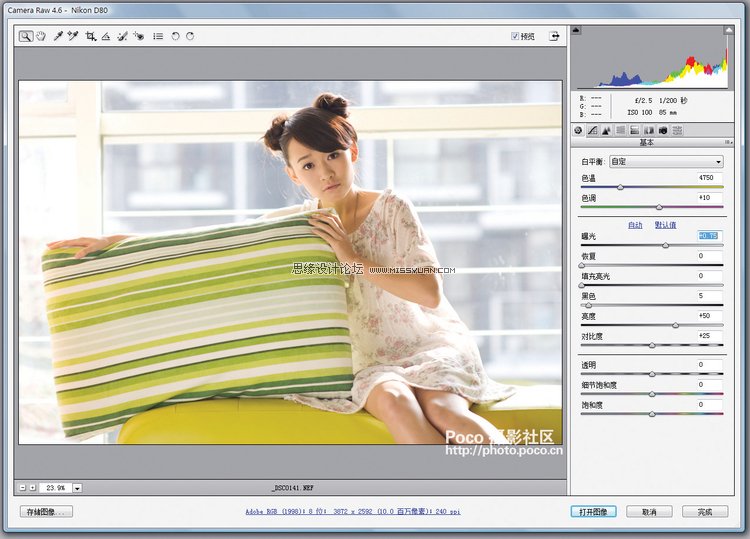750x539 pixels.
Task: Click the 色温 value field 4750
Action: click(709, 177)
